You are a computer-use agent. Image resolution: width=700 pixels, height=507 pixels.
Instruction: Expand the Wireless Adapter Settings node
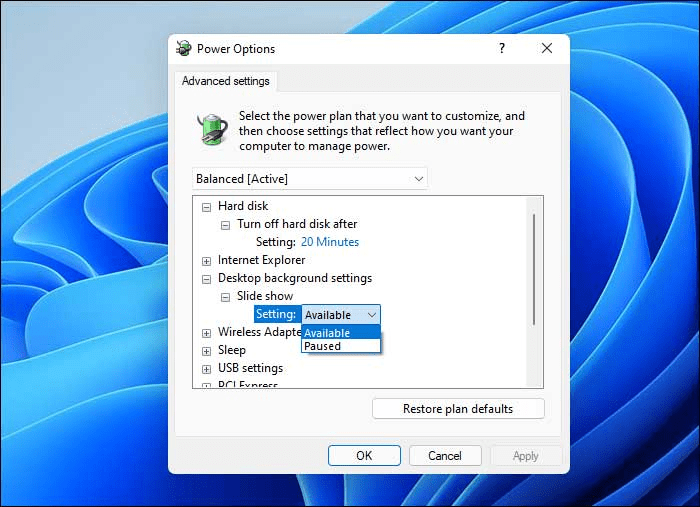tap(206, 333)
